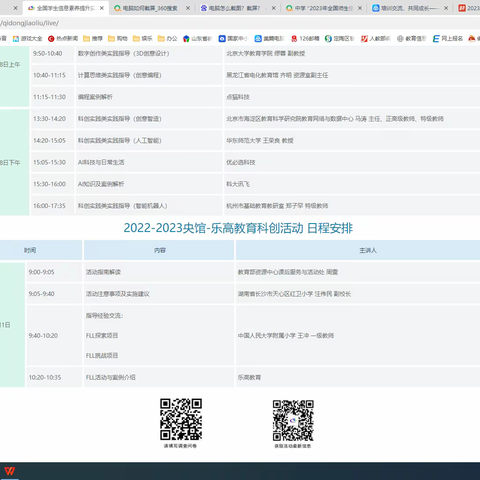This screenshot has height=480, width=480.
Task: Select the 10:40-11:15 time cell
Action: tap(52, 75)
